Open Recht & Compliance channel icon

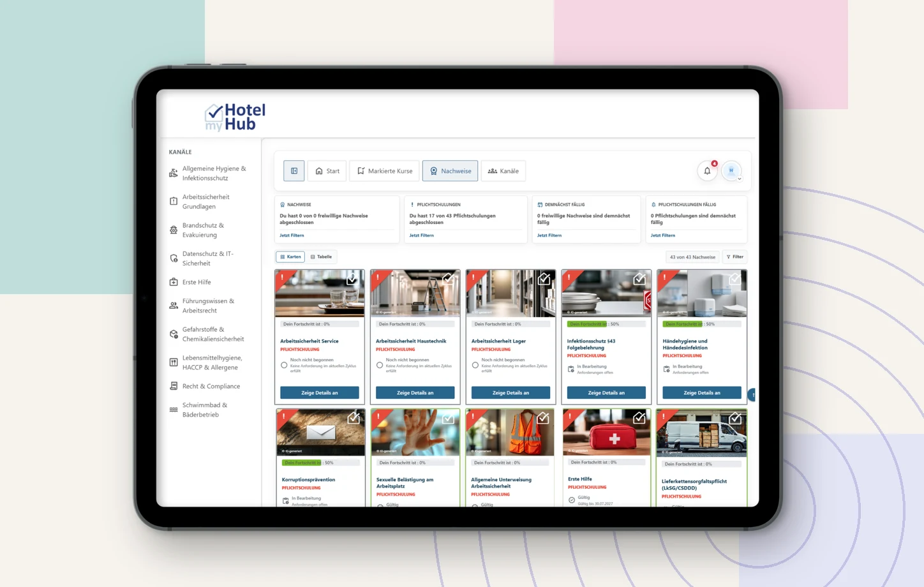(174, 386)
